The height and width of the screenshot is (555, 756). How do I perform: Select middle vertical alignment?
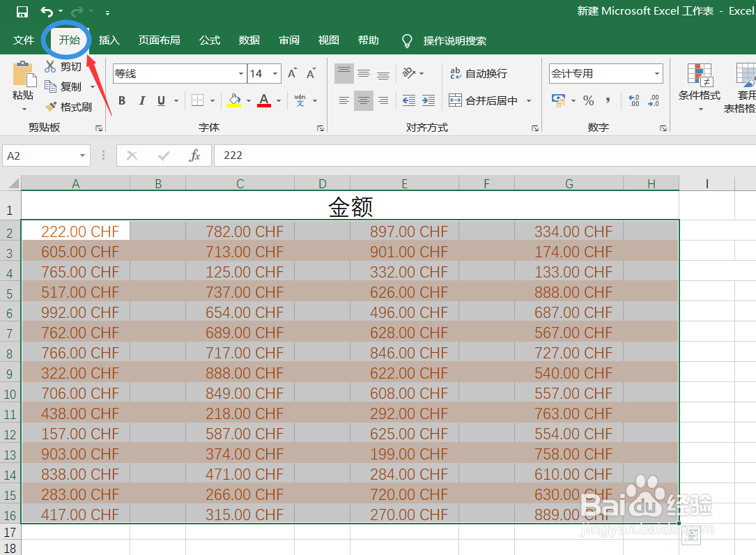pos(364,73)
